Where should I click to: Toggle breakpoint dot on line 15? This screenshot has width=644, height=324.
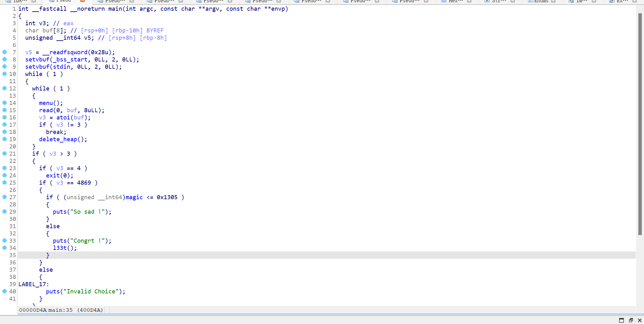tap(4, 110)
